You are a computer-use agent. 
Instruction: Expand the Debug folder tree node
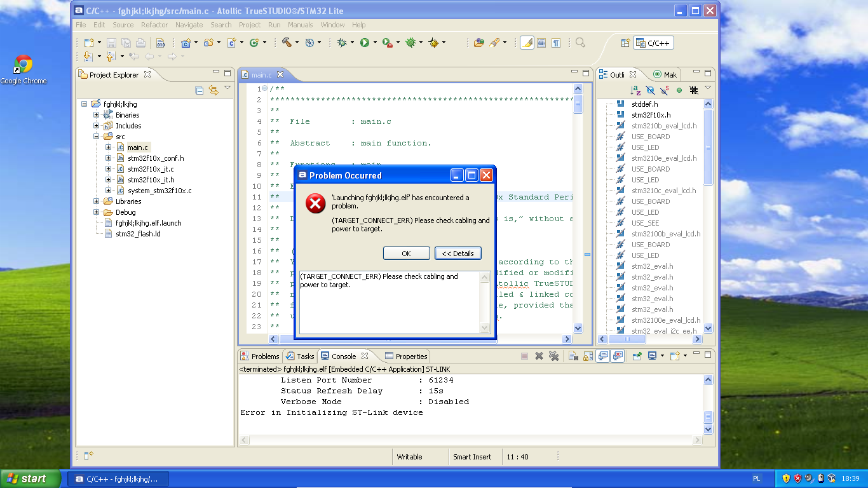click(x=97, y=212)
